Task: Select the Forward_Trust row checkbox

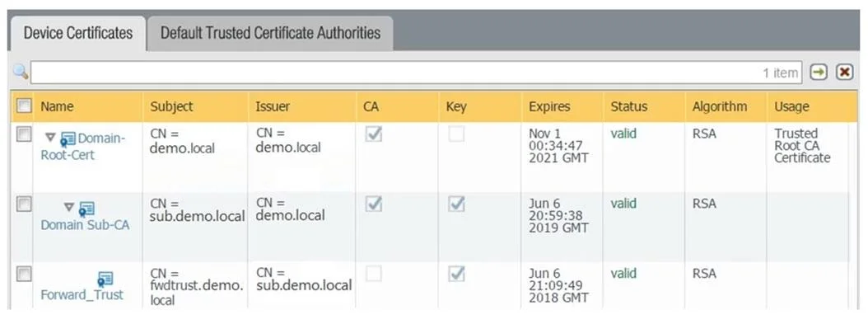Action: coord(23,275)
